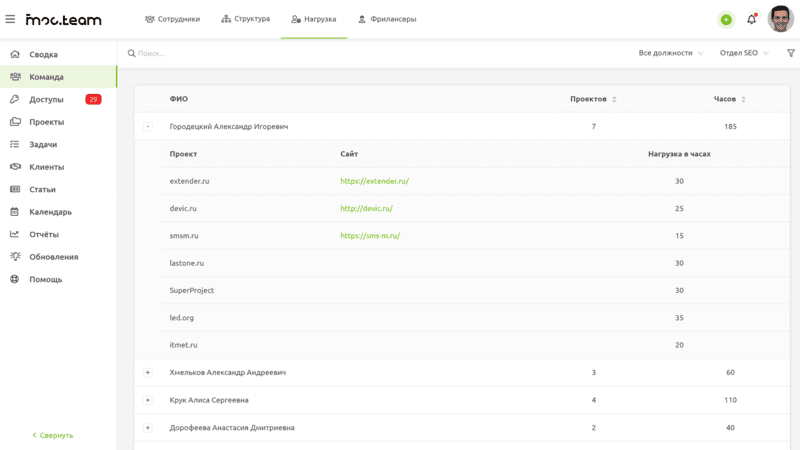Open Отчёты in the sidebar
This screenshot has height=450, width=800.
58,234
